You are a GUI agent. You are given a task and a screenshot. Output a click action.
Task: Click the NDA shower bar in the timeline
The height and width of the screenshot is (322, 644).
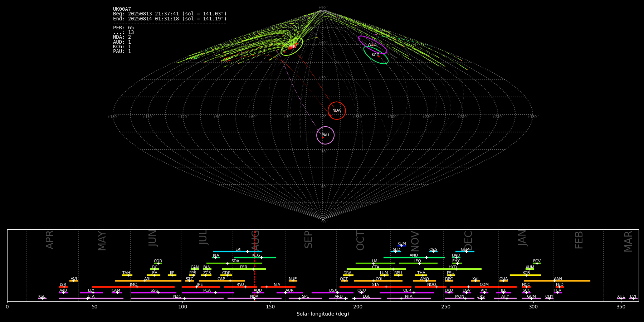coord(254,298)
